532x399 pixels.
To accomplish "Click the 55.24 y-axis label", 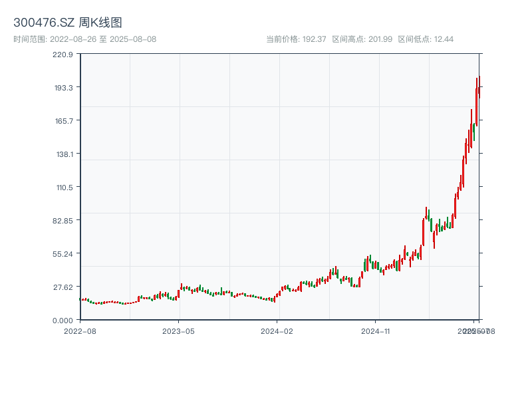I will pos(63,254).
